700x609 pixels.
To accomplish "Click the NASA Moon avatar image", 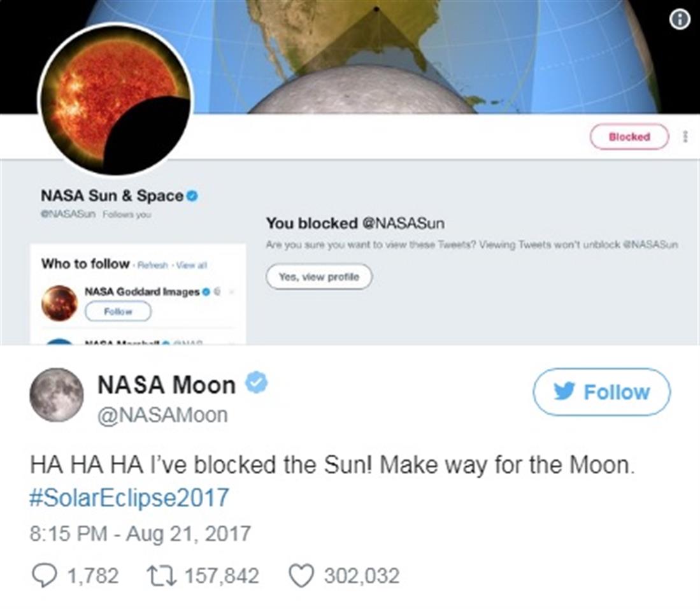I will [x=57, y=395].
